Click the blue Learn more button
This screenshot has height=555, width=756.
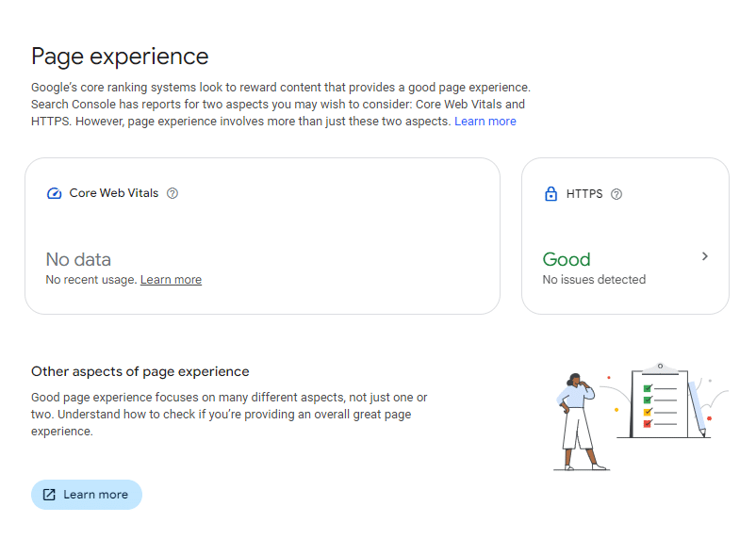[x=87, y=495]
